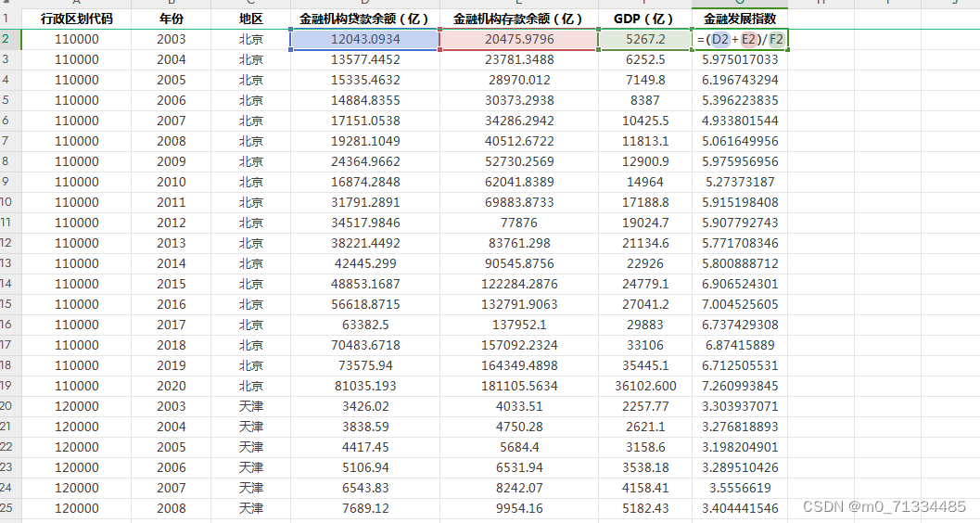980x523 pixels.
Task: Click GDP cell 36102.600
Action: point(645,386)
